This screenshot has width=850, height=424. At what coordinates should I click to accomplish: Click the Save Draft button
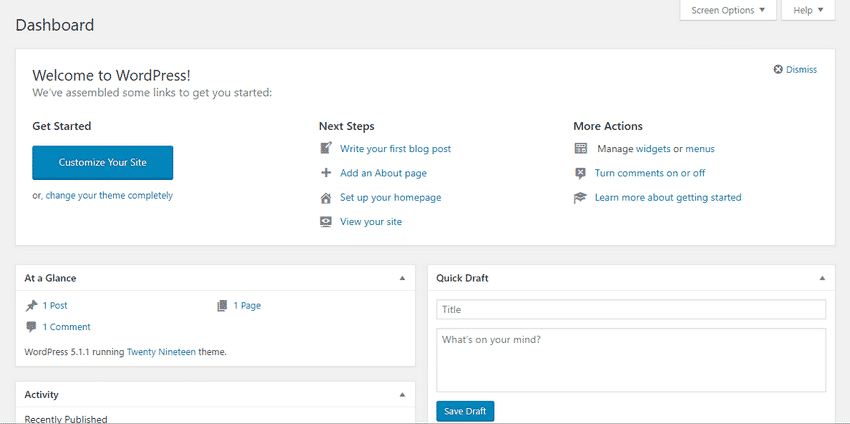pos(465,411)
